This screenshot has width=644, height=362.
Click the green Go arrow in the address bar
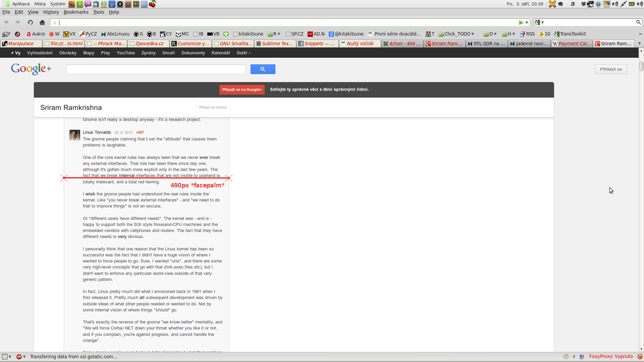(x=521, y=22)
